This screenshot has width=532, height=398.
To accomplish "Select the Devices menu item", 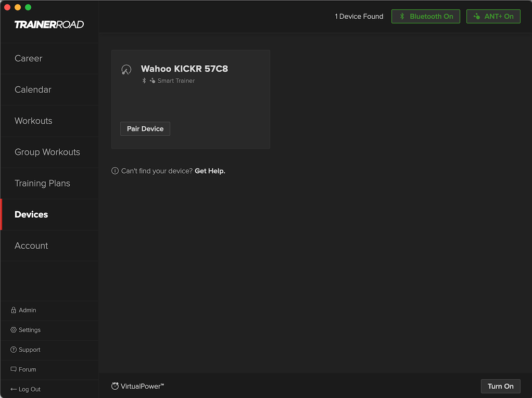I will point(49,214).
